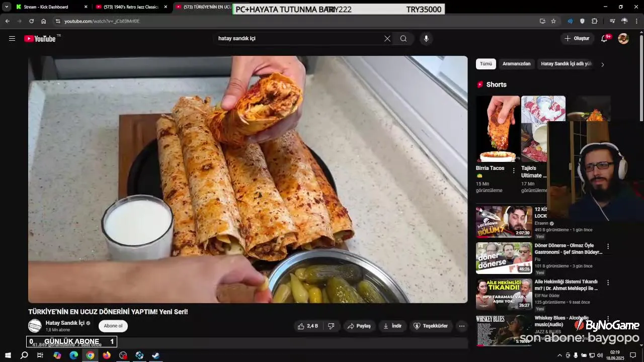
Task: Reload the current page
Action: (x=31, y=21)
